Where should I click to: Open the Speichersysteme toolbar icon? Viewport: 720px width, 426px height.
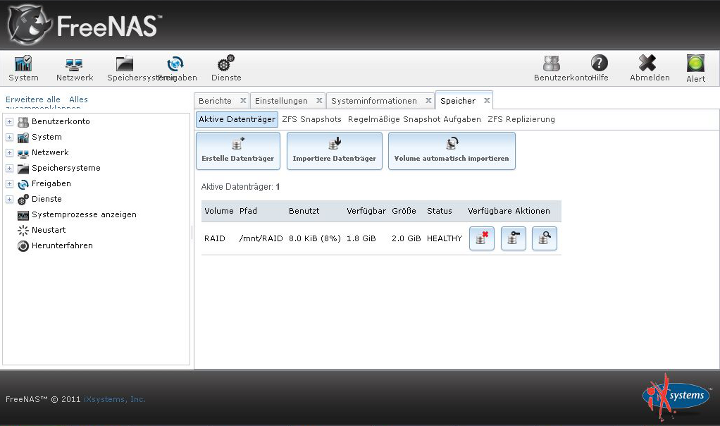click(x=124, y=63)
